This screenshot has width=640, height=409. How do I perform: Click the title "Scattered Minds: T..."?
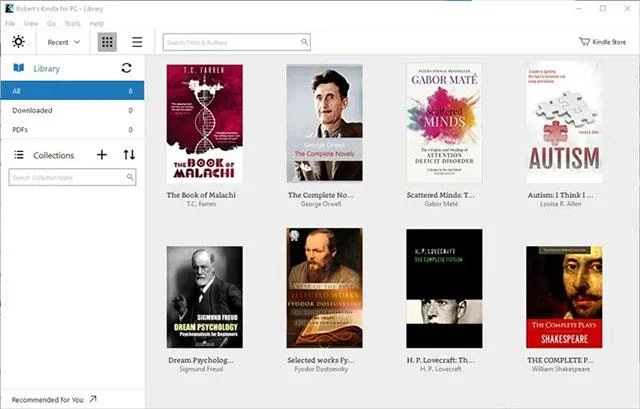[x=441, y=195]
